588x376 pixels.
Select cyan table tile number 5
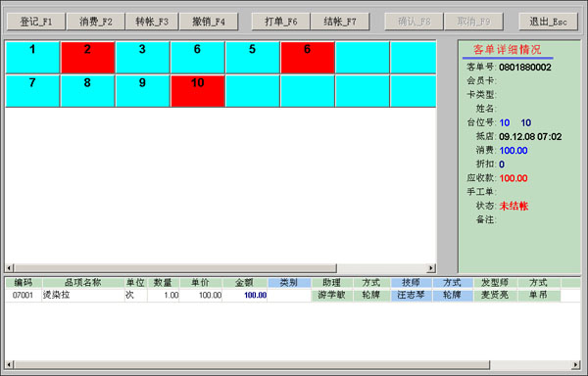point(253,58)
